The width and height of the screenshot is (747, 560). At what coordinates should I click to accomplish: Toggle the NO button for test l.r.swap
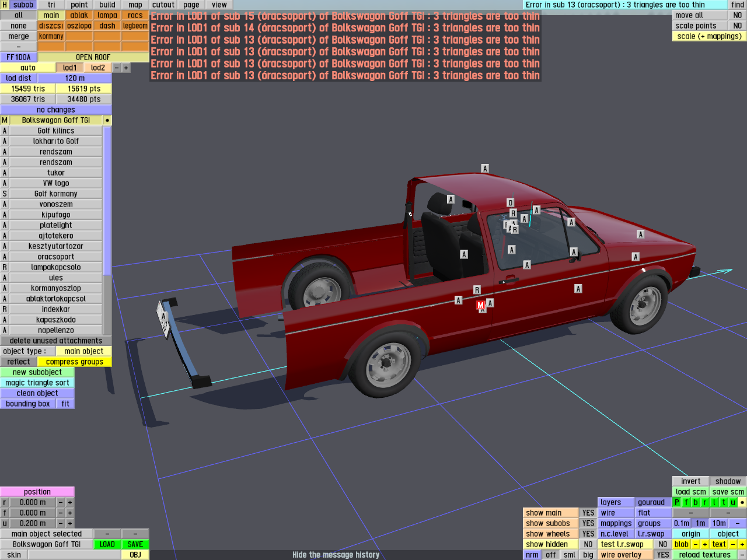tap(663, 544)
